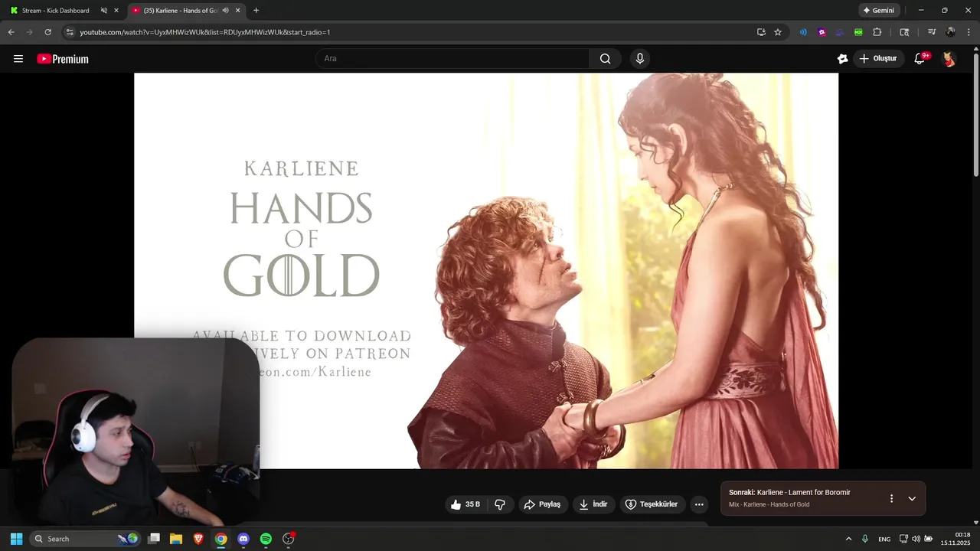Screen dimensions: 980x551
Task: Open Oluştur create menu
Action: [x=878, y=59]
